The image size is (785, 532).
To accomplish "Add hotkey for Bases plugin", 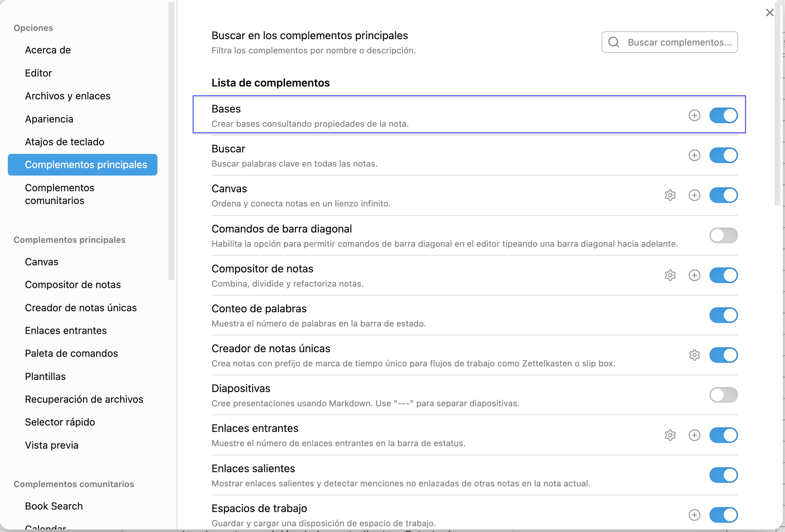I will [x=694, y=115].
